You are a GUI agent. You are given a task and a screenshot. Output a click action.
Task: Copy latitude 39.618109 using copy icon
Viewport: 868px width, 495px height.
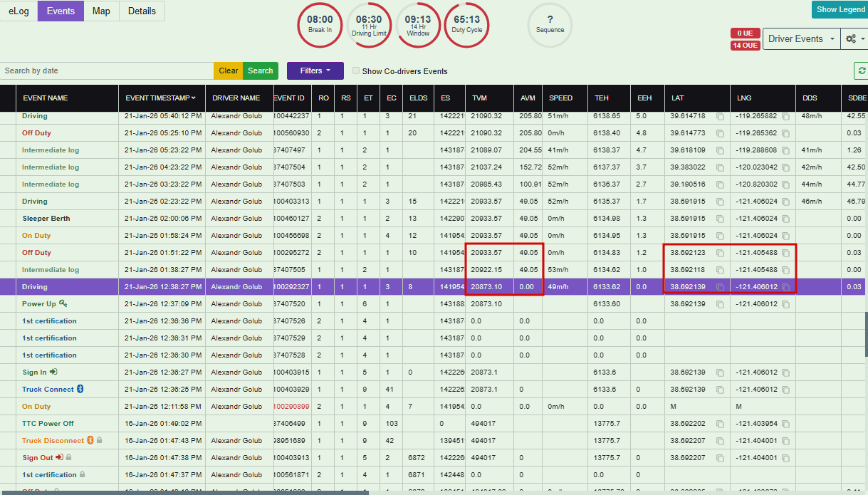[x=721, y=150]
